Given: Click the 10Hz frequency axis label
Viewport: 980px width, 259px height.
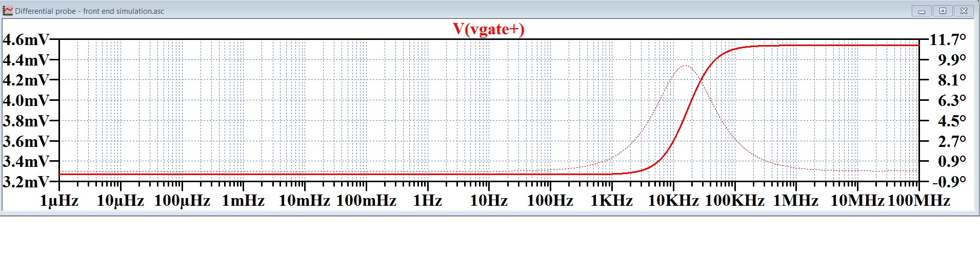Looking at the screenshot, I should [489, 200].
